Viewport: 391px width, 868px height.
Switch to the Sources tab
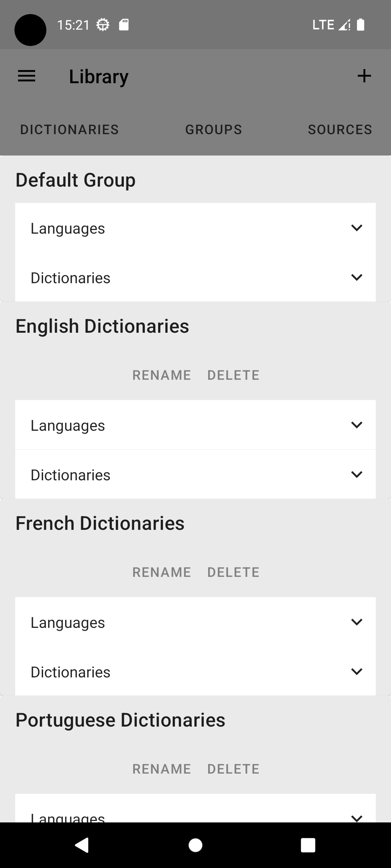pyautogui.click(x=340, y=129)
